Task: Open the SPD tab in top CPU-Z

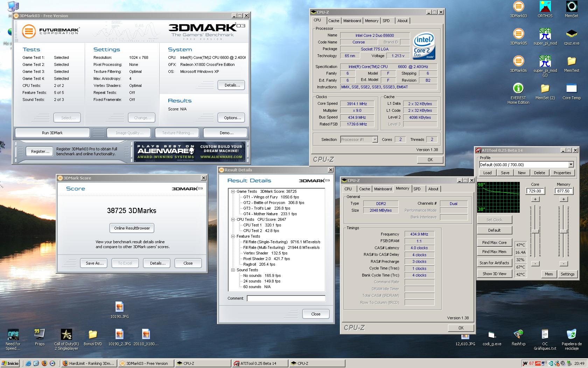Action: point(386,21)
